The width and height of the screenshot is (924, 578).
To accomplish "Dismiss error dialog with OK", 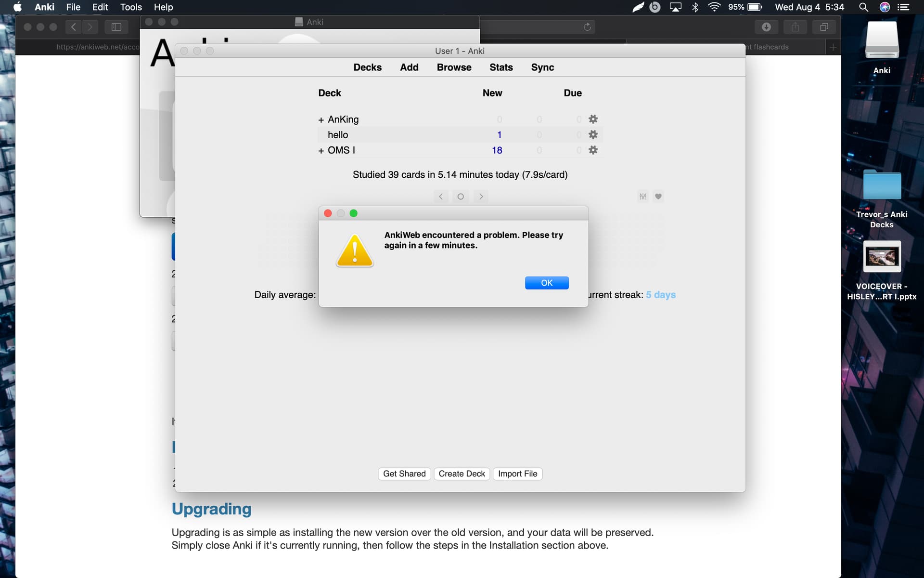I will [547, 283].
